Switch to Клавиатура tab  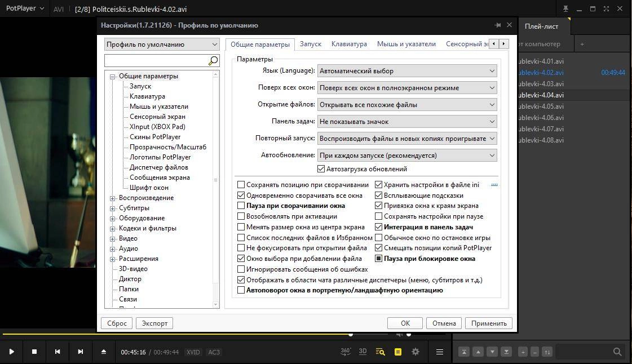click(x=349, y=44)
